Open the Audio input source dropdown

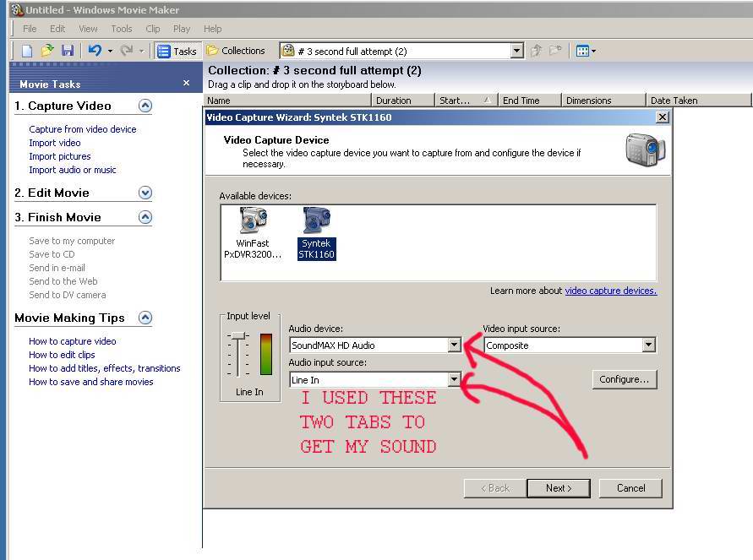click(454, 379)
